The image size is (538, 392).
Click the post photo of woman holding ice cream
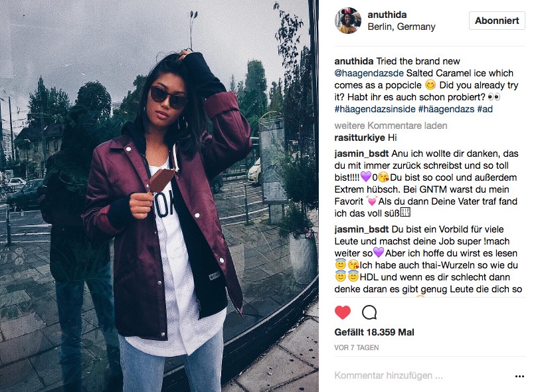159,196
